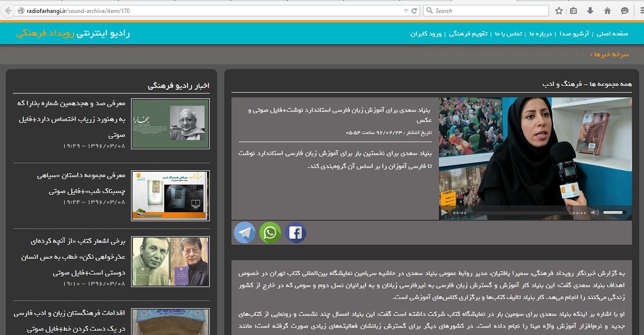Go to ورود کاربران login link
Image resolution: width=644 pixels, height=335 pixels.
426,33
